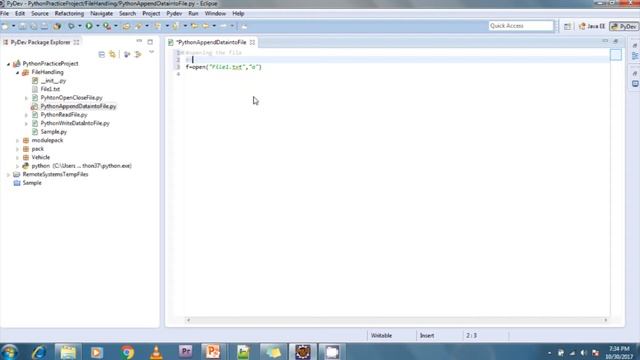Click the Quick Access search field
The width and height of the screenshot is (640, 360).
coord(521,26)
